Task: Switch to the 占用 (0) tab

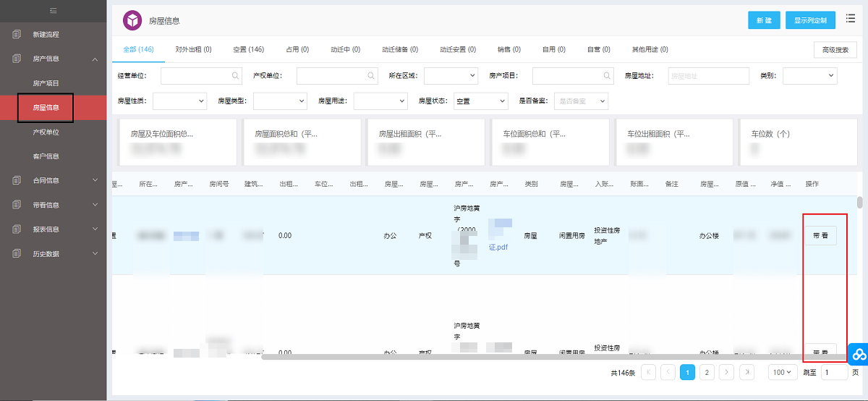Action: (297, 49)
